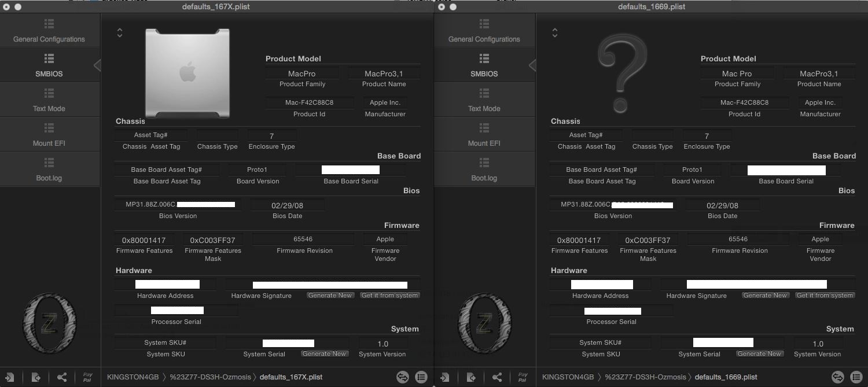Image resolution: width=868 pixels, height=387 pixels.
Task: Open Text Mode in defaults_1669 window
Action: click(x=484, y=100)
